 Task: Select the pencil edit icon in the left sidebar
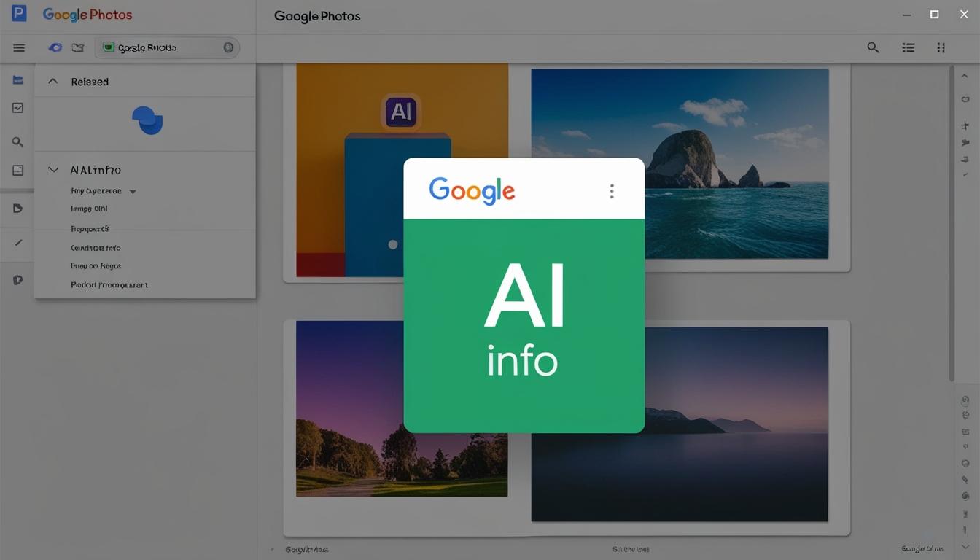pos(18,243)
